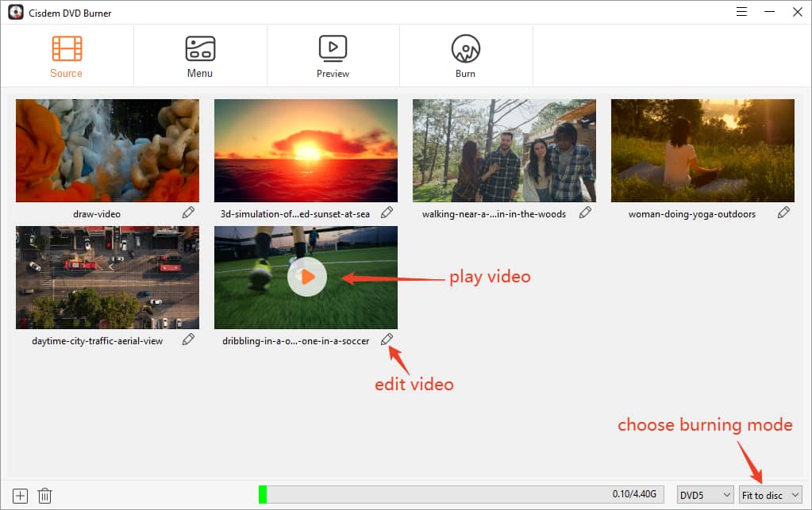Image resolution: width=812 pixels, height=510 pixels.
Task: Select the city traffic aerial thumbnail
Action: pyautogui.click(x=108, y=278)
